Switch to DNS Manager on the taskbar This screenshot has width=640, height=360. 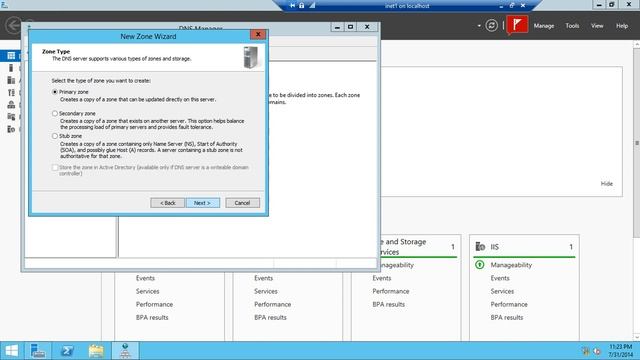125,351
